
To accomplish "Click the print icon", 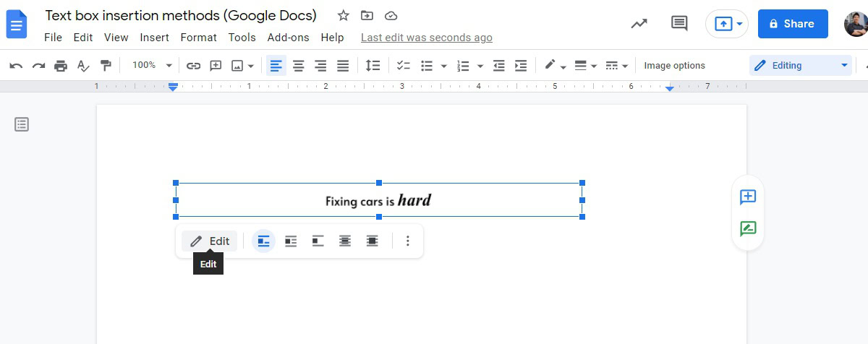I will (x=61, y=66).
